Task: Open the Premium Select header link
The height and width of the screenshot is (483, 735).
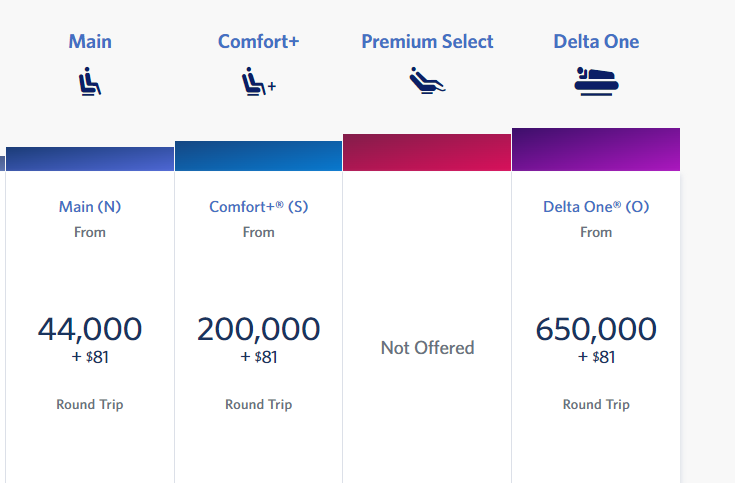Action: pos(427,41)
